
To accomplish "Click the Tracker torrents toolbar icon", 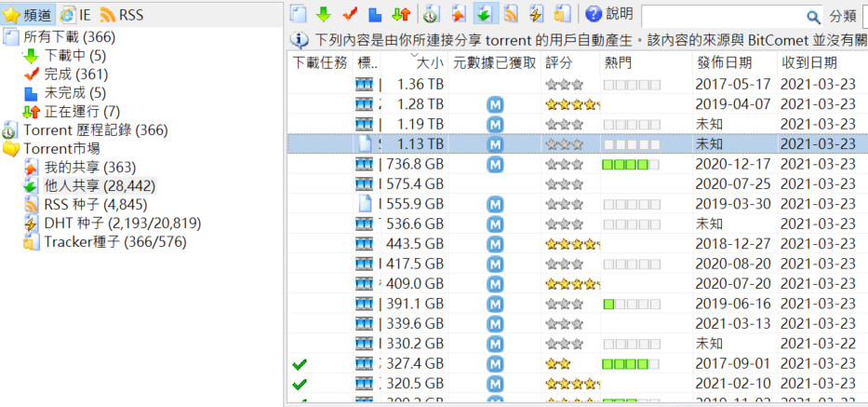I will [x=562, y=14].
